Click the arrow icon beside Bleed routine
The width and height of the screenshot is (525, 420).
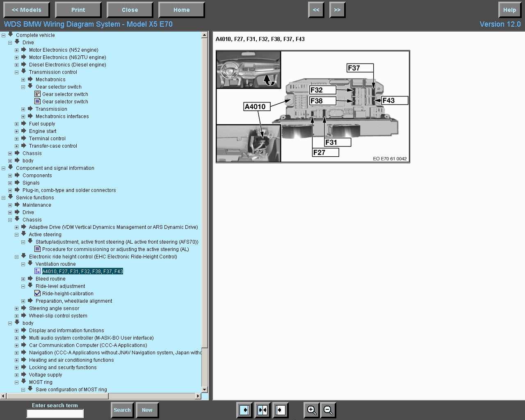pos(30,278)
